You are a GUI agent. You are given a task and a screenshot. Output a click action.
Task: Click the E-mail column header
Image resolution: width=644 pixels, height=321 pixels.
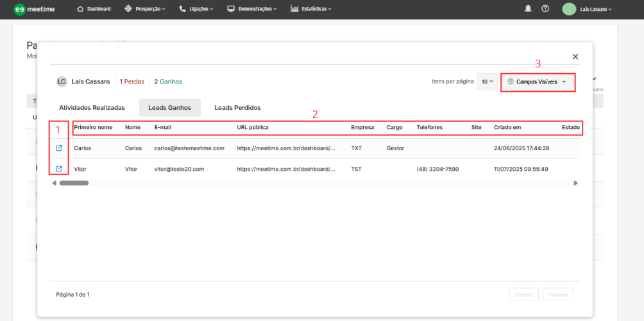[x=163, y=127]
